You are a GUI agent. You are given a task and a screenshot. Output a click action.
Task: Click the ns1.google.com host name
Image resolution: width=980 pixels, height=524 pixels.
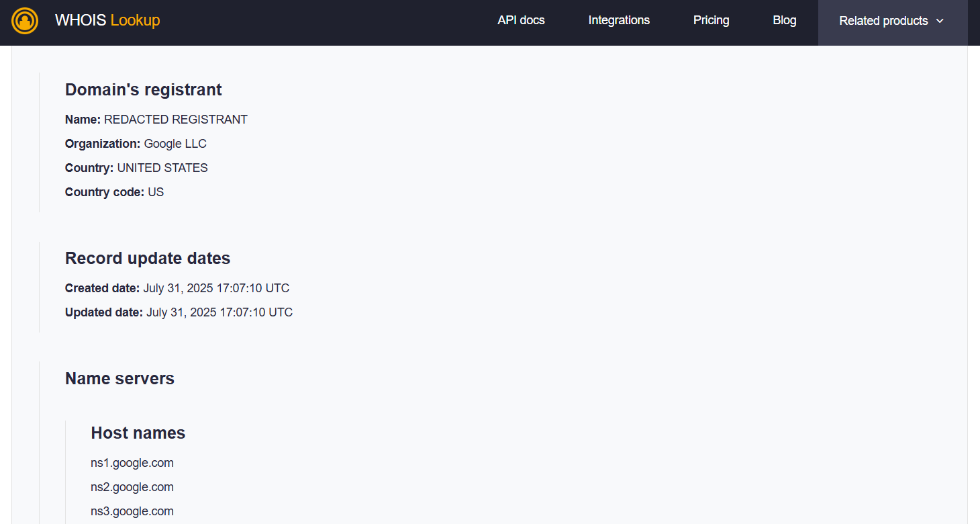132,463
